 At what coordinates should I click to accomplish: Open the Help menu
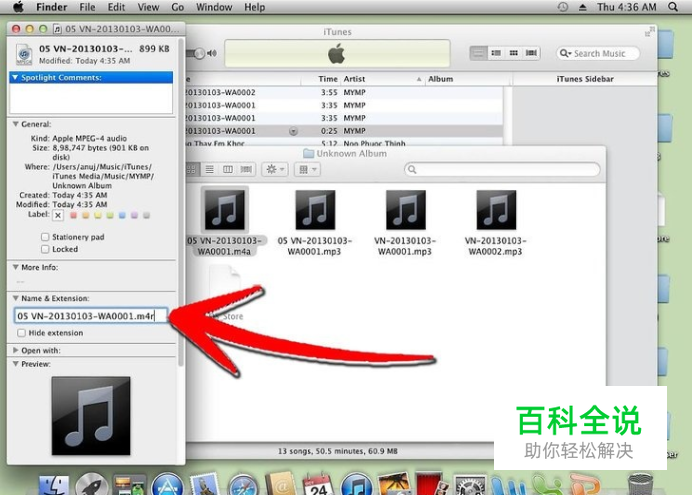255,7
